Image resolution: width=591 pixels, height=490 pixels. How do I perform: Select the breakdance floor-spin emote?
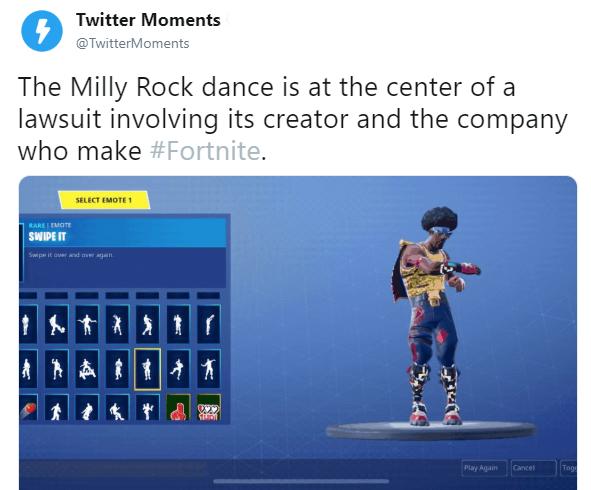[87, 369]
